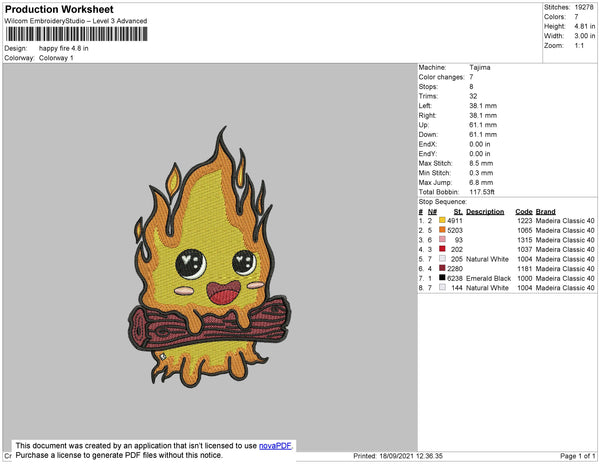Select 'Emerald Black' description text
This screenshot has width=600, height=464.
point(489,278)
